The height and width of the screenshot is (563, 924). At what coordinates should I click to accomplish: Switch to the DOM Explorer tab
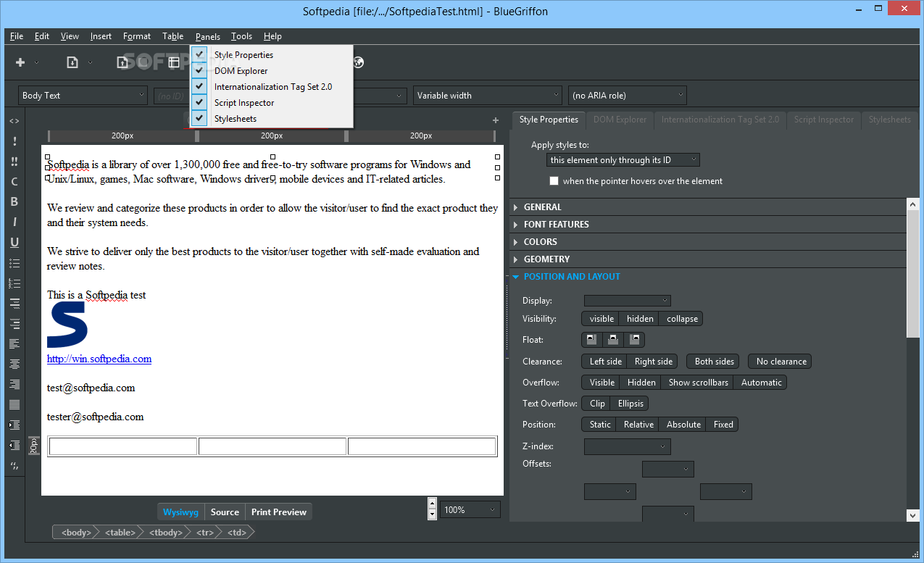[x=620, y=120]
